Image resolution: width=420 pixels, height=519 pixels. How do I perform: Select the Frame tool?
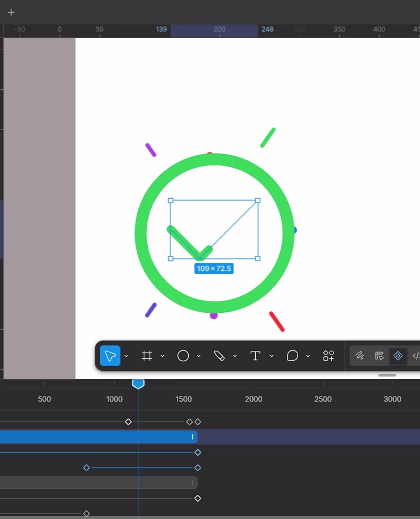(x=147, y=356)
